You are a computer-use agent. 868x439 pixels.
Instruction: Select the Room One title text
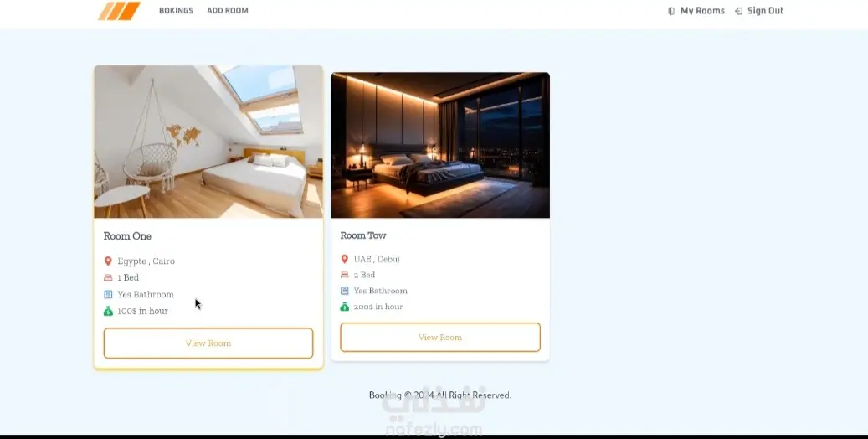pos(127,236)
